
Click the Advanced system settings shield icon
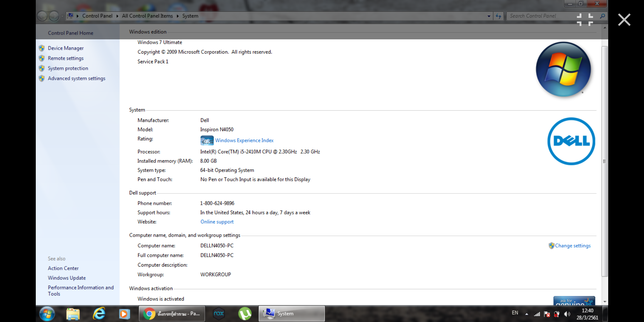point(42,78)
